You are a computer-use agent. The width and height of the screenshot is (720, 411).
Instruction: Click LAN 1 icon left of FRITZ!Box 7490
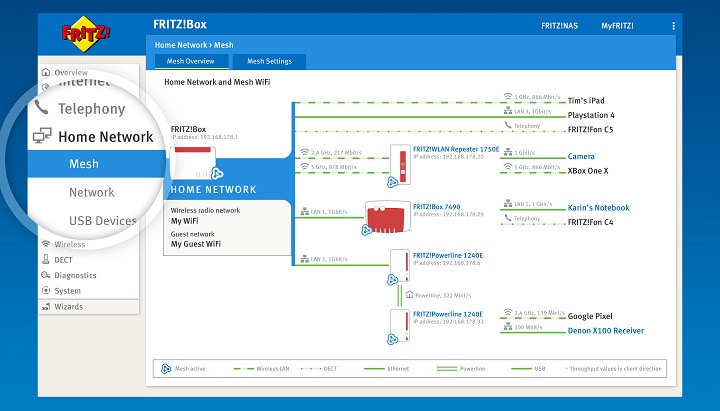pyautogui.click(x=304, y=212)
